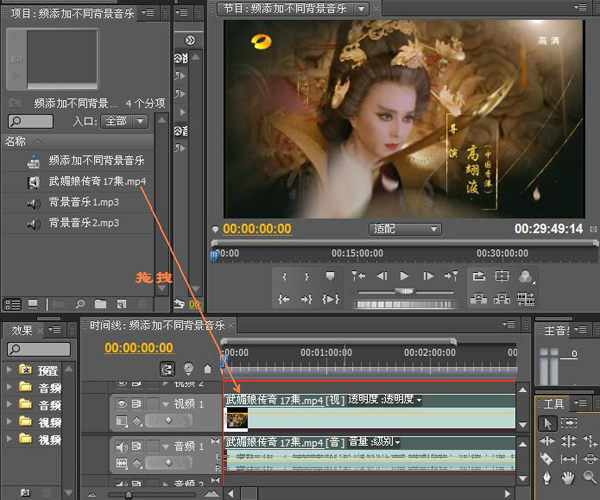Play the program monitor video

404,276
